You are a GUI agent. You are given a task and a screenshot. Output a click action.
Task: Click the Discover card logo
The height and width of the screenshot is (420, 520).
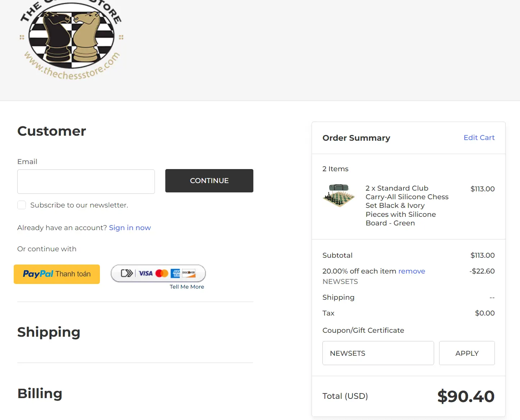pyautogui.click(x=189, y=273)
